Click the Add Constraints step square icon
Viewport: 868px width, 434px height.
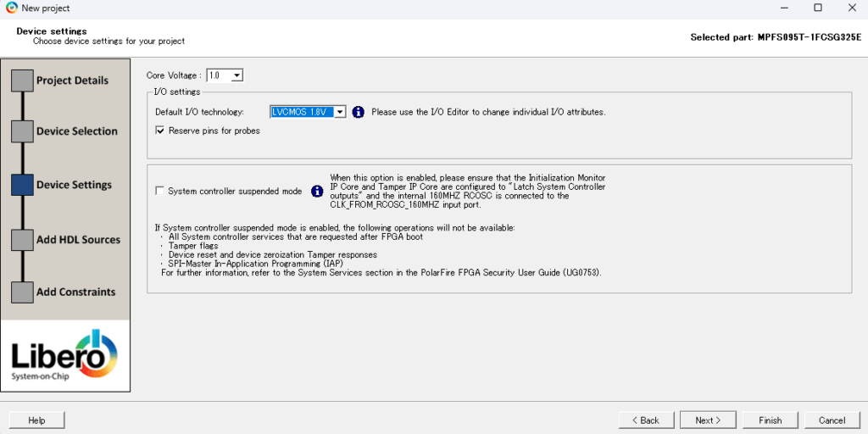coord(22,292)
